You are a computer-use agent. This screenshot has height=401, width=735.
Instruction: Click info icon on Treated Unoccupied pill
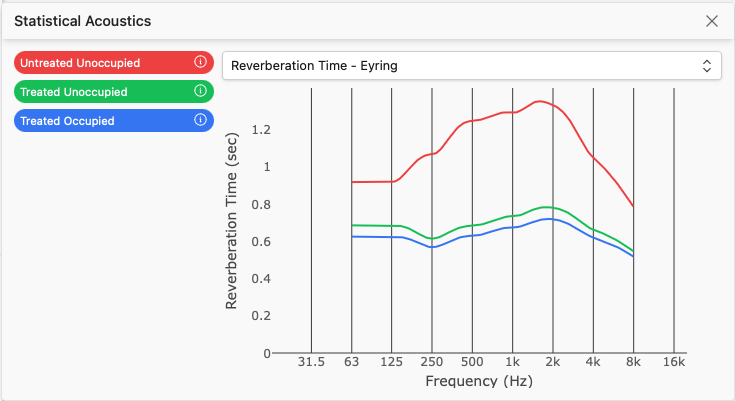[x=200, y=91]
